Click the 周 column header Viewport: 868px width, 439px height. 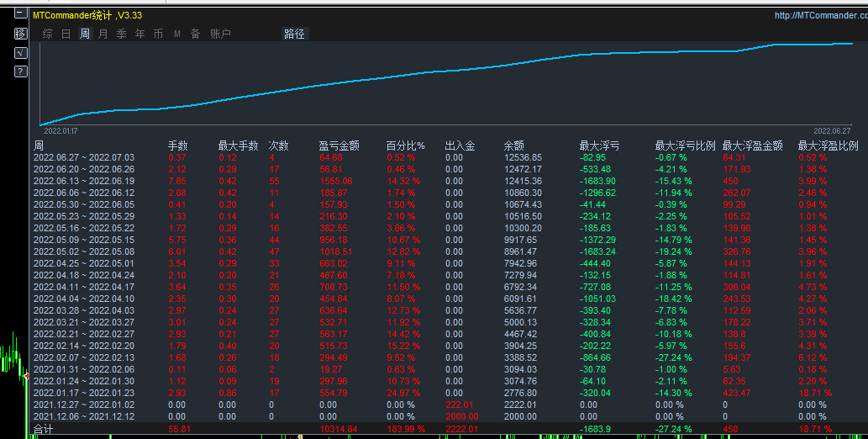click(x=38, y=145)
